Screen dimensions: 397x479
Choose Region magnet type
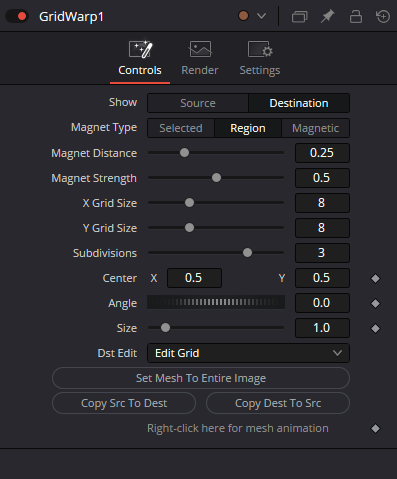tap(248, 128)
